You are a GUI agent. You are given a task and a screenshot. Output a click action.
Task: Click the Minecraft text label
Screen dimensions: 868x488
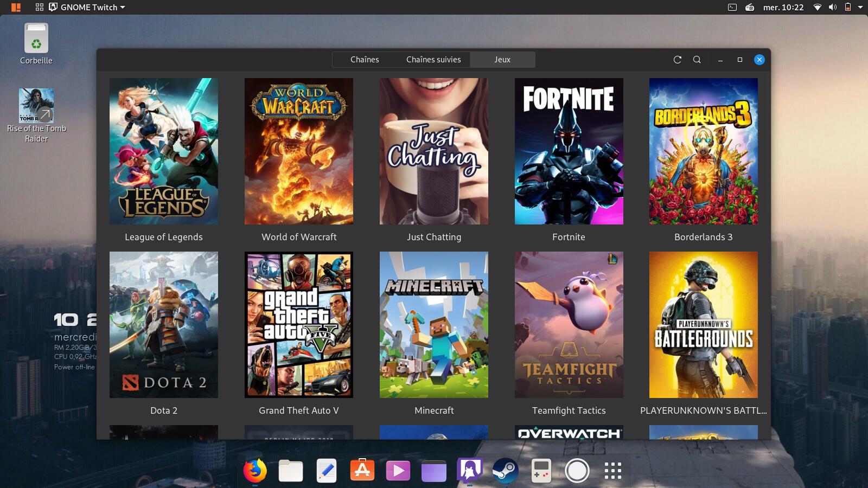point(434,410)
